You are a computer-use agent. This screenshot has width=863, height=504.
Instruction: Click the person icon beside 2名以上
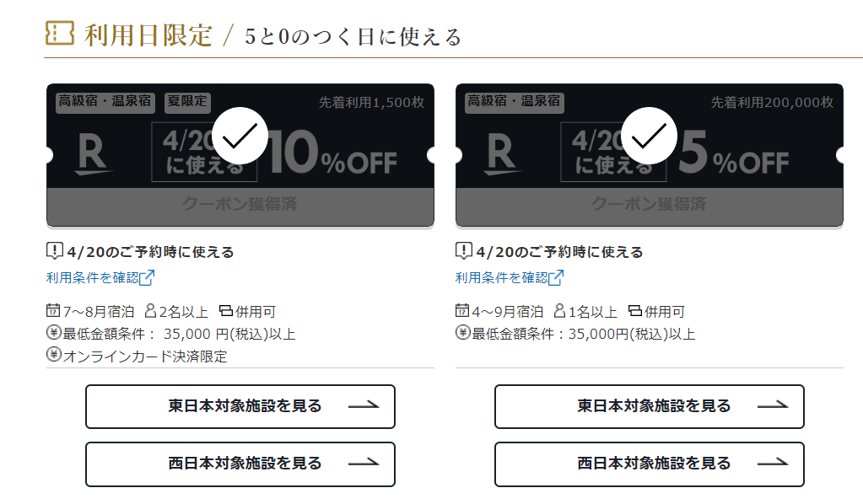click(x=150, y=311)
